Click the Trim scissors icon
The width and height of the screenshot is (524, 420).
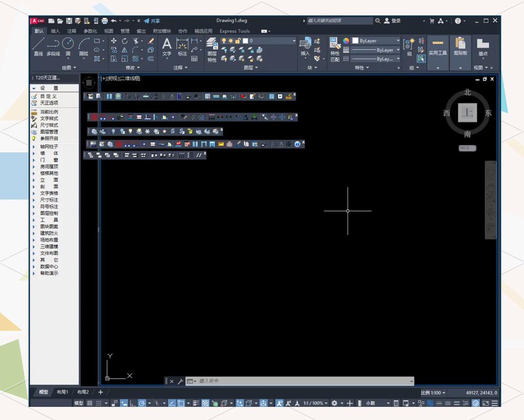[x=135, y=41]
